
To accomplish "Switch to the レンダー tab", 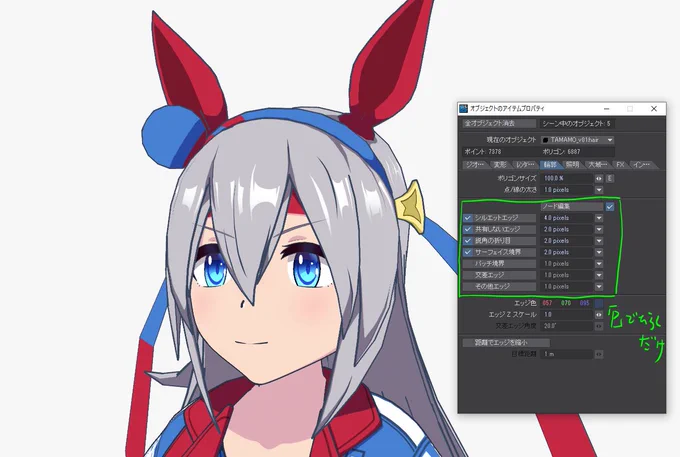I will tap(525, 165).
